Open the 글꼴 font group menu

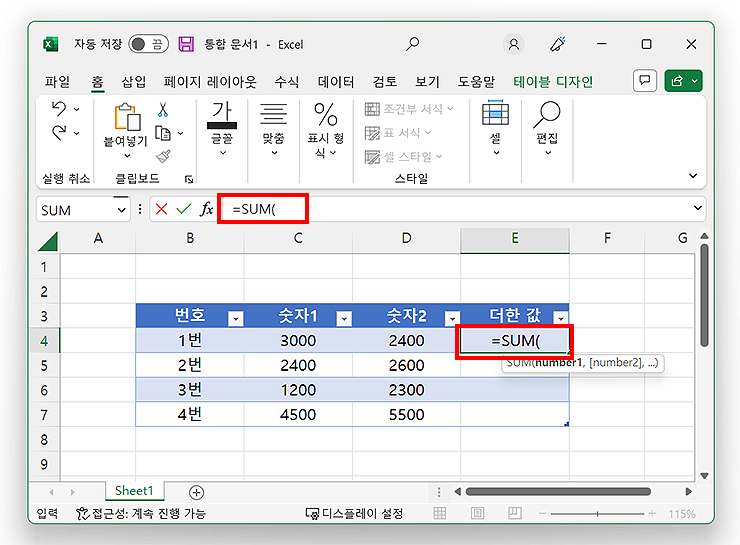pyautogui.click(x=222, y=129)
